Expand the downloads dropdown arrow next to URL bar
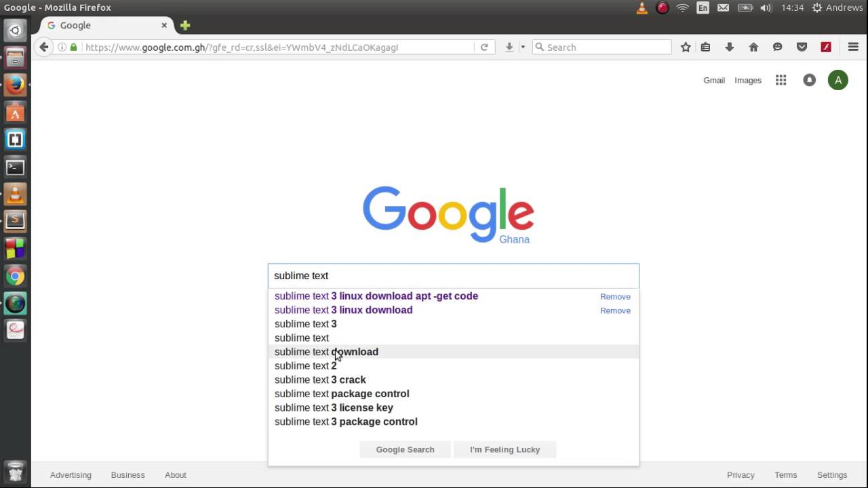Image resolution: width=868 pixels, height=488 pixels. pyautogui.click(x=523, y=47)
